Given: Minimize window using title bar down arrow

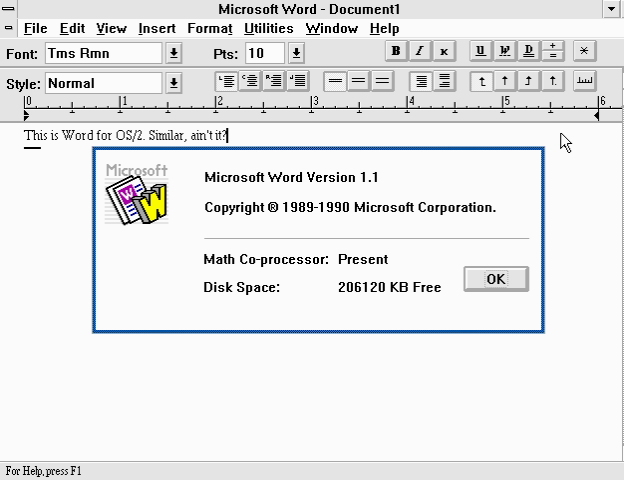Looking at the screenshot, I should (612, 8).
